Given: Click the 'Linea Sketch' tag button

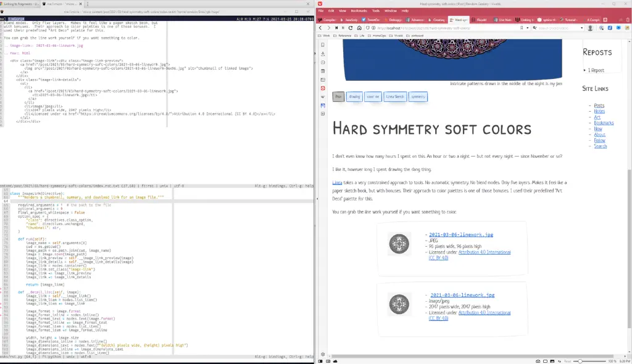Looking at the screenshot, I should click(x=394, y=97).
